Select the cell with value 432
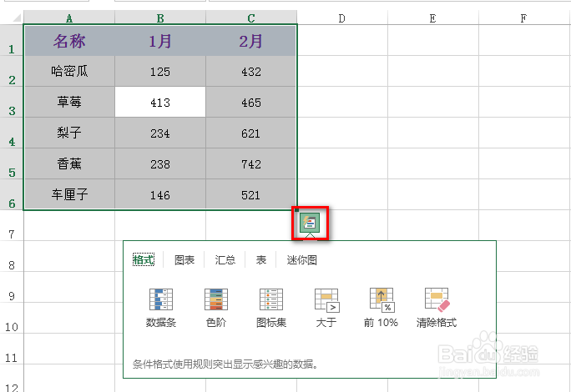The width and height of the screenshot is (571, 392). (251, 72)
